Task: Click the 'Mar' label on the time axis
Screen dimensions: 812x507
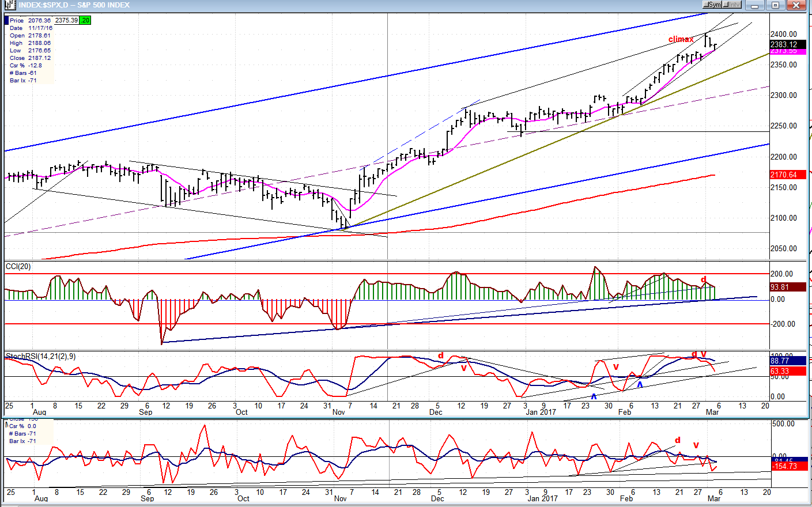Action: pyautogui.click(x=712, y=412)
